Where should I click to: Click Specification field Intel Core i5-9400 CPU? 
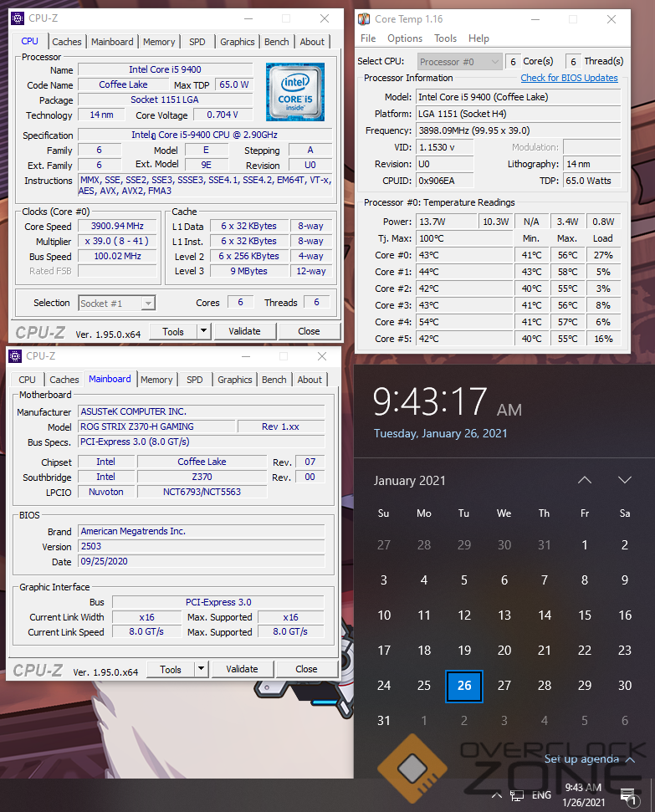(205, 135)
